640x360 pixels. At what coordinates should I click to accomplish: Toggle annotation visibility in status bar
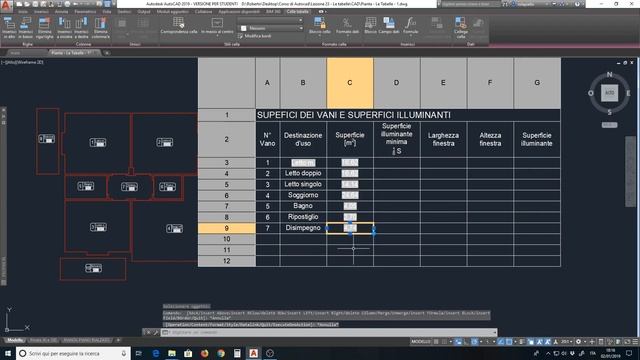[539, 342]
